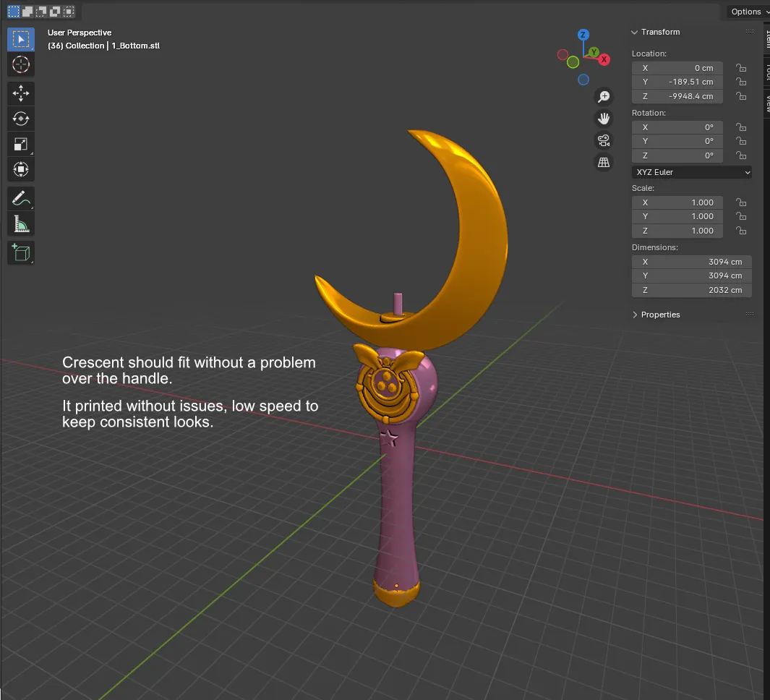The height and width of the screenshot is (700, 770).
Task: Click Location X field 0 cm
Action: pos(677,68)
